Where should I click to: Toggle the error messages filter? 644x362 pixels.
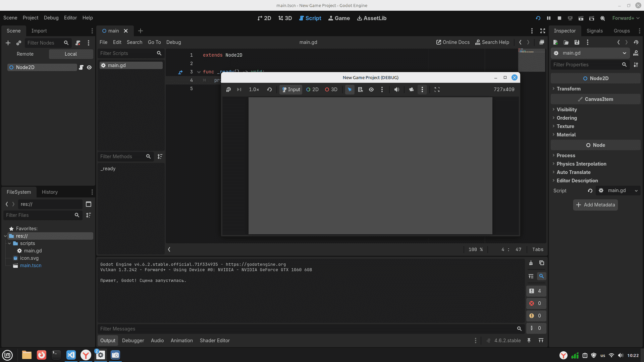(x=536, y=303)
